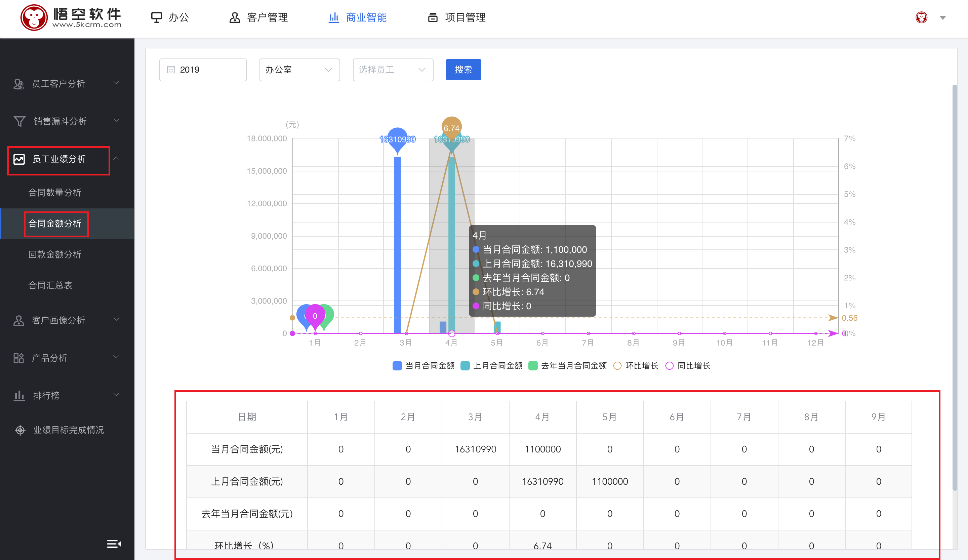Select 回款金额分析 in sidebar
The height and width of the screenshot is (560, 968).
(55, 254)
